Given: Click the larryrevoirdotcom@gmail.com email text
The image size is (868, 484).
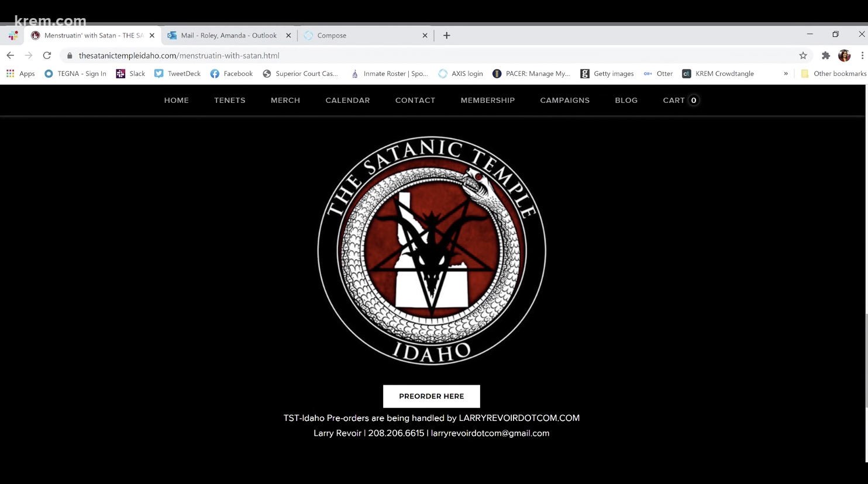Looking at the screenshot, I should pos(490,433).
